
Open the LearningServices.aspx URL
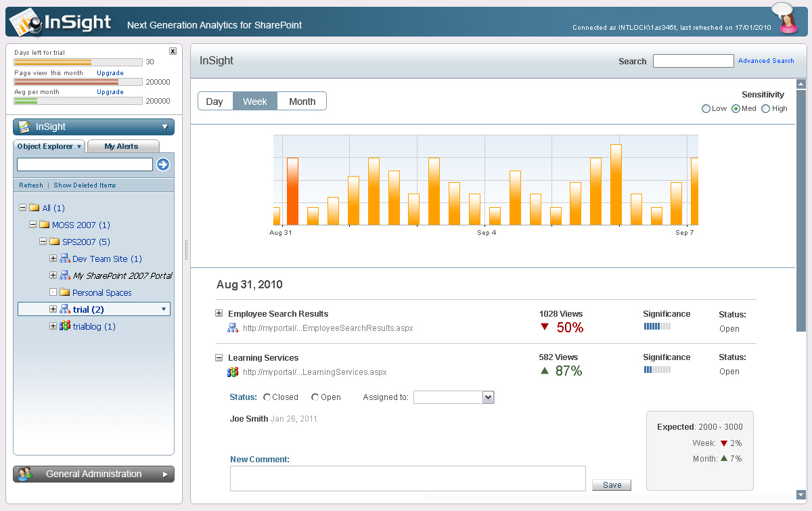point(315,372)
